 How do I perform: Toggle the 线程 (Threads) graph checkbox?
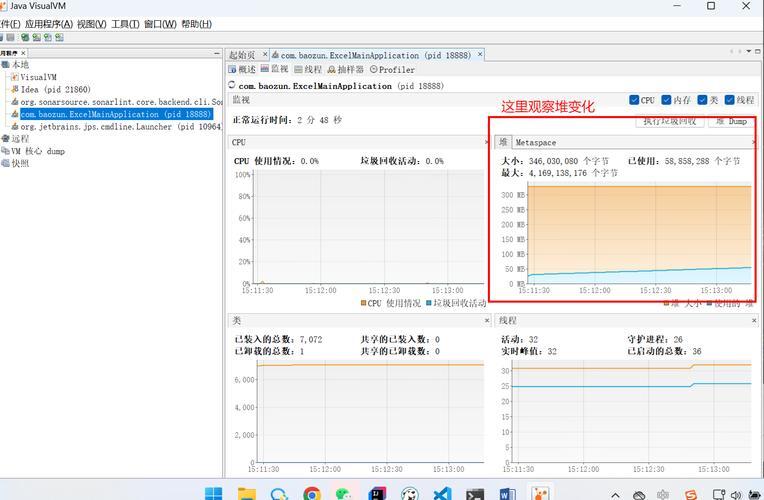[729, 100]
